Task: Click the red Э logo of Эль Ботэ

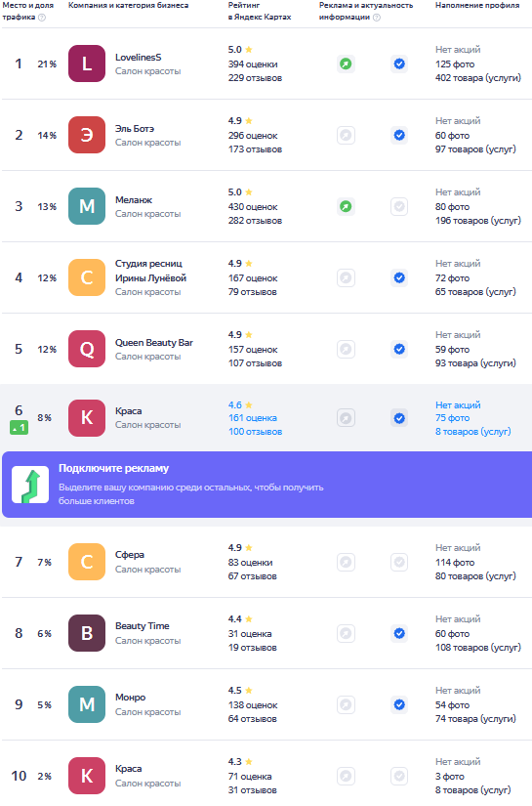Action: [x=87, y=135]
